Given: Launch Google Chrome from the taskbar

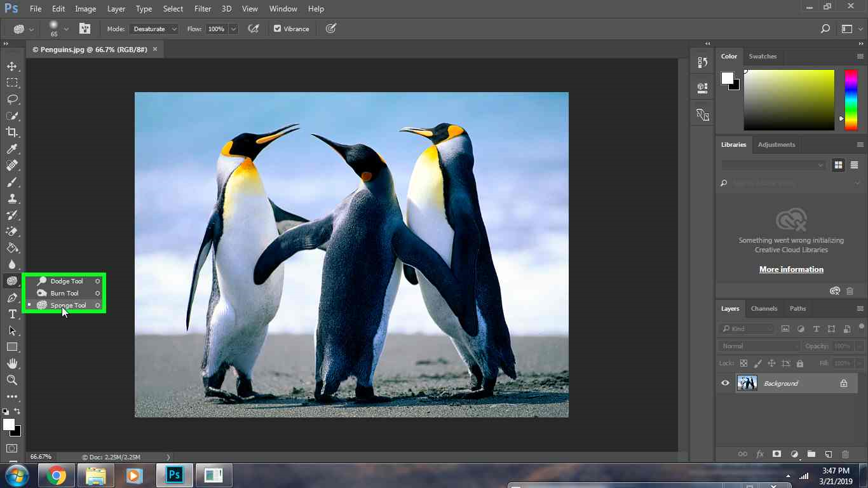Looking at the screenshot, I should [56, 475].
